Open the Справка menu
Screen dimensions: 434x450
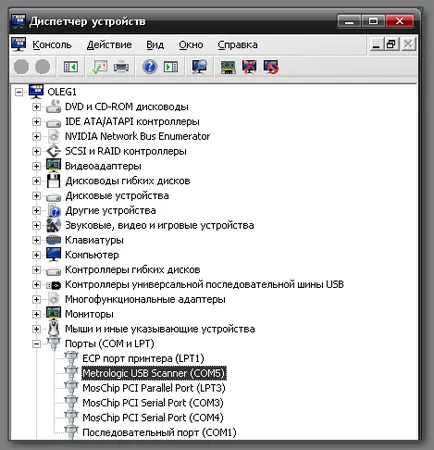[238, 45]
